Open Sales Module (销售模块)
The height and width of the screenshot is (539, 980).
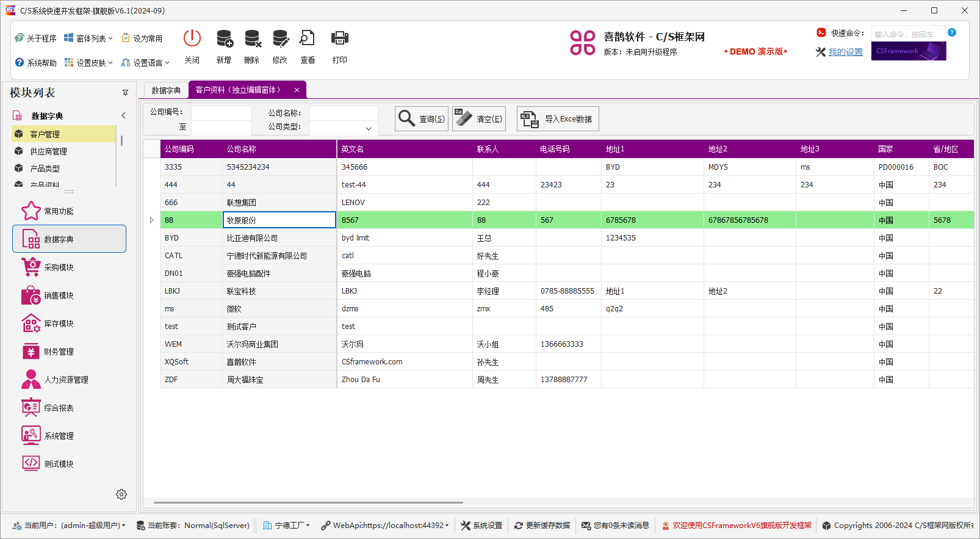[69, 295]
